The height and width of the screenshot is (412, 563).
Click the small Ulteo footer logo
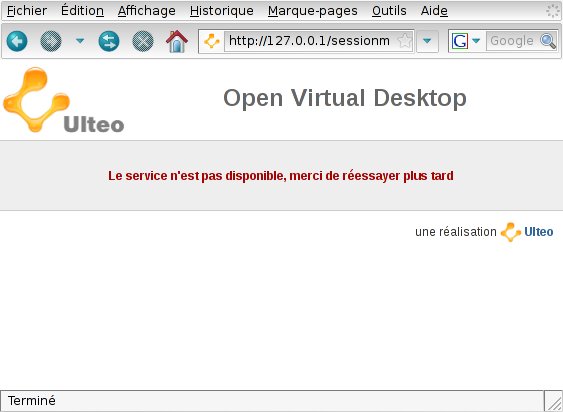[511, 232]
